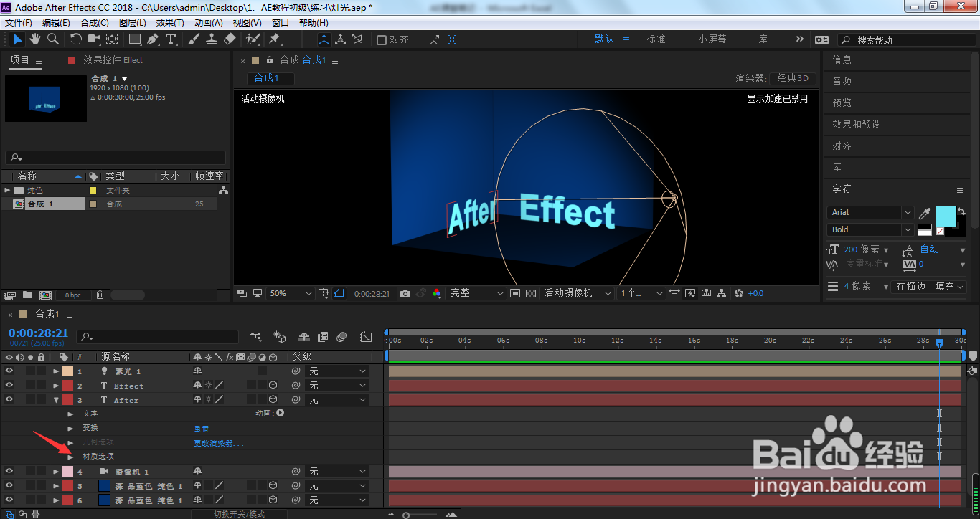Select the Unified Camera tool

click(x=94, y=39)
